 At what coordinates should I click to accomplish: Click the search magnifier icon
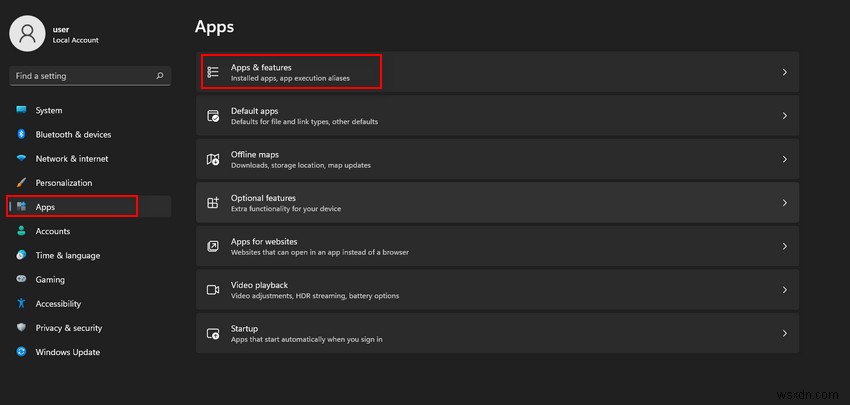pyautogui.click(x=160, y=75)
